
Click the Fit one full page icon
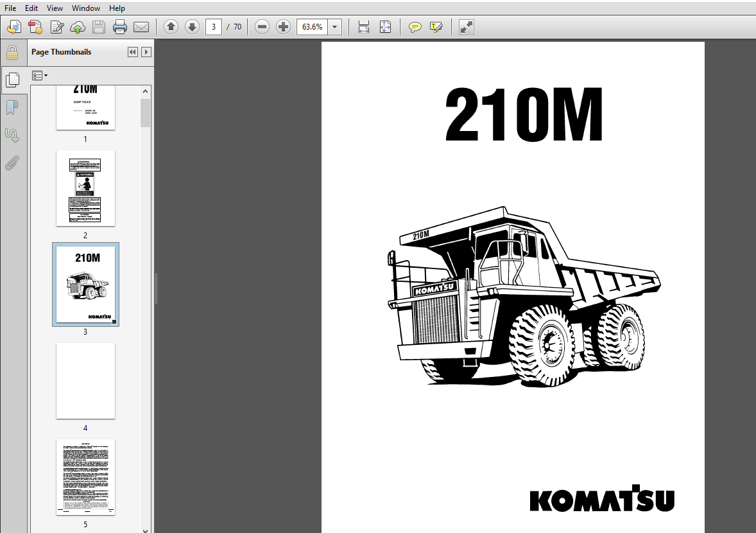385,27
